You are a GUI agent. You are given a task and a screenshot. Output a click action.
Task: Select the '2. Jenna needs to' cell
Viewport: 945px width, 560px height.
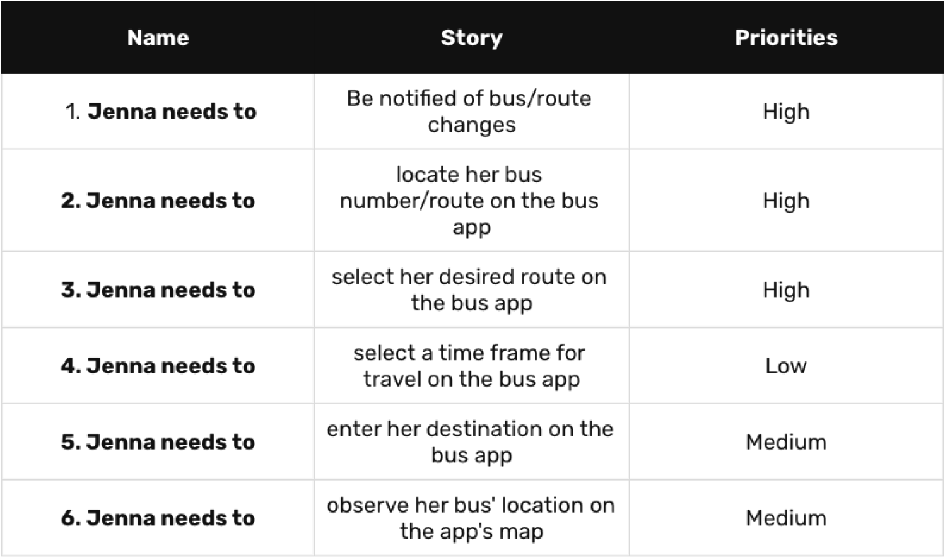click(x=158, y=201)
